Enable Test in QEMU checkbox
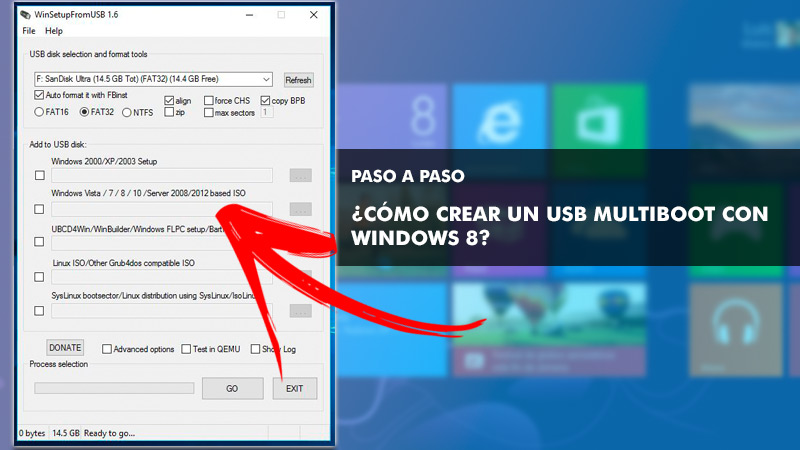 [186, 349]
